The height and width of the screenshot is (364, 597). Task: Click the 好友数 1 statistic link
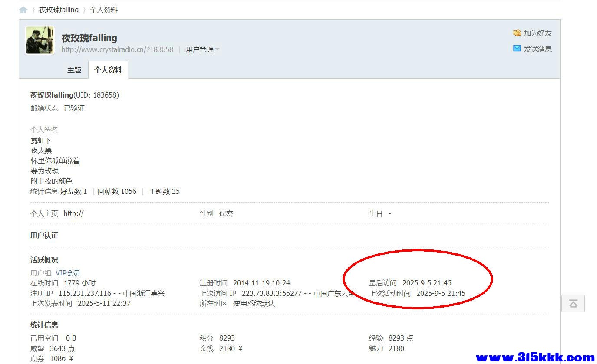(x=73, y=191)
